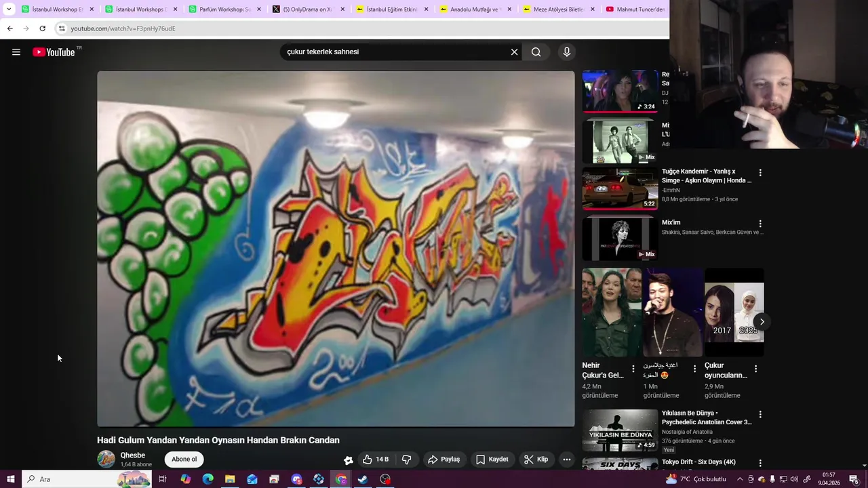Open options for Tokyo Drift Six Days
The image size is (868, 488).
click(x=760, y=464)
